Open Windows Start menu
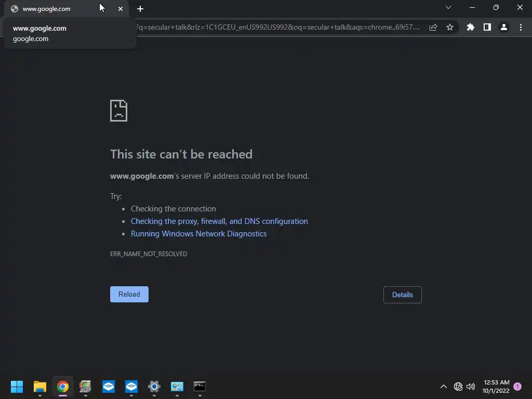532x399 pixels. 17,387
